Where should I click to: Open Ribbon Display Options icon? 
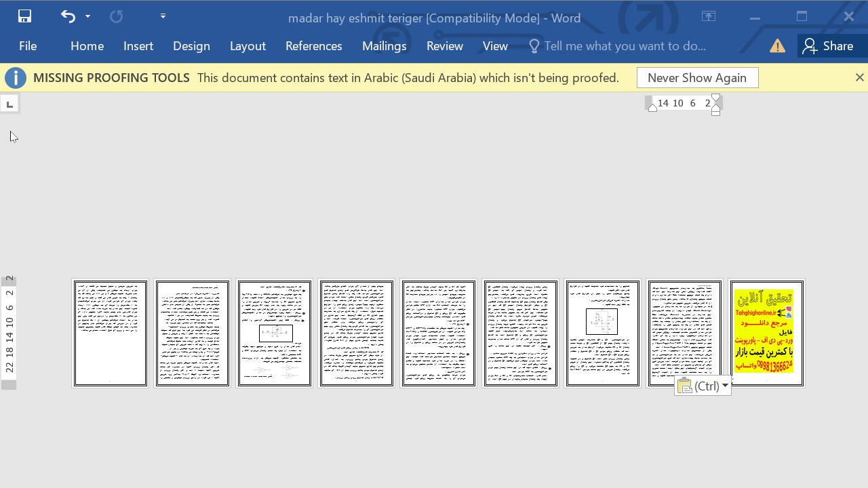[709, 17]
